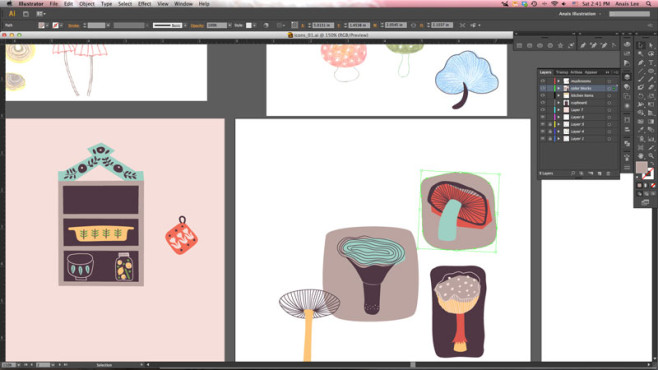Select the Hand tool
The image size is (658, 370).
pos(641,156)
